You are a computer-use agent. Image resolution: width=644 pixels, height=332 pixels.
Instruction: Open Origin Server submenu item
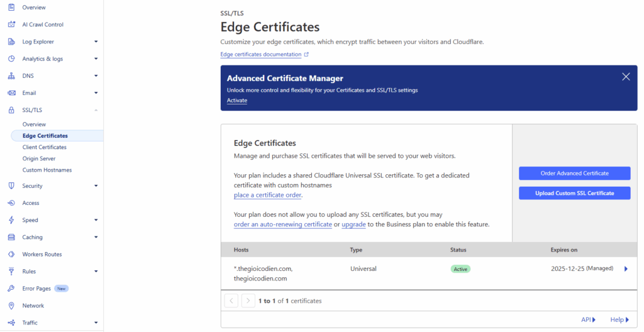39,158
